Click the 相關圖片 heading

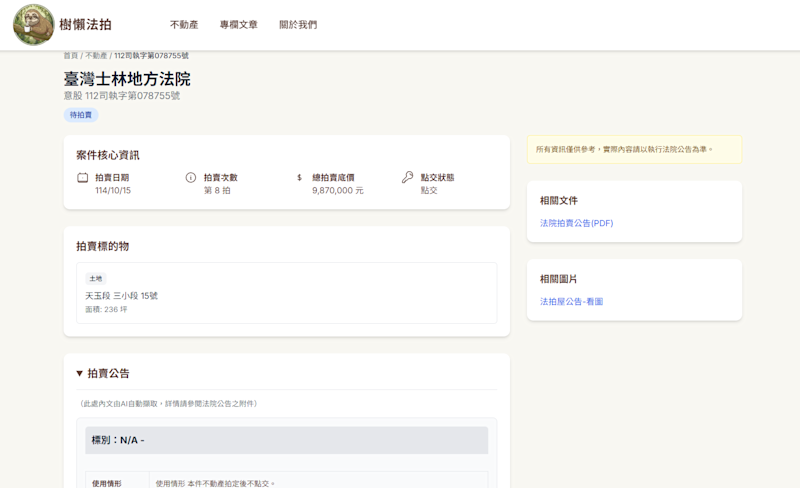pos(559,279)
